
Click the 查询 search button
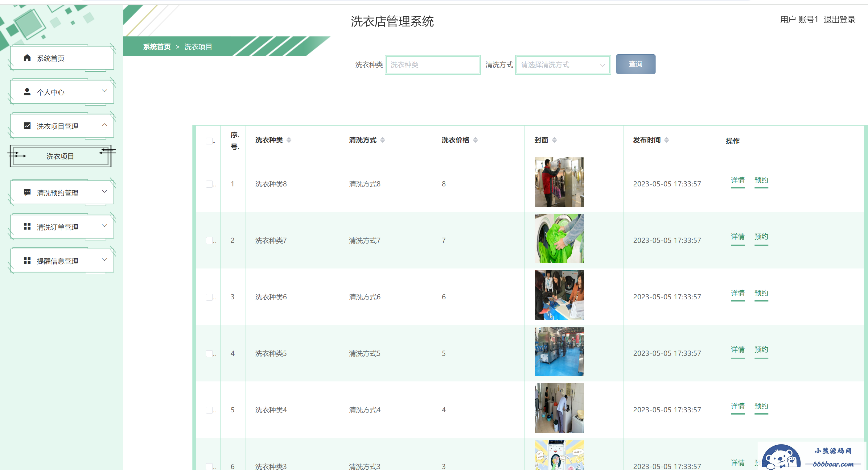tap(636, 64)
